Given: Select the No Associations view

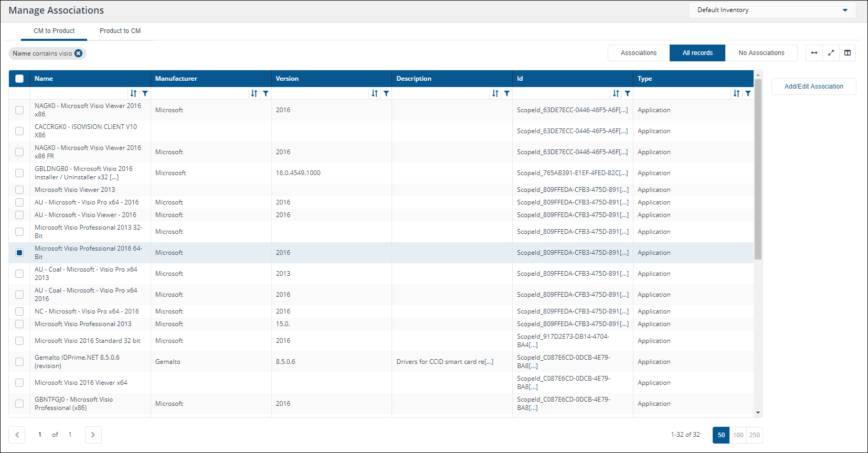Looking at the screenshot, I should [x=761, y=53].
